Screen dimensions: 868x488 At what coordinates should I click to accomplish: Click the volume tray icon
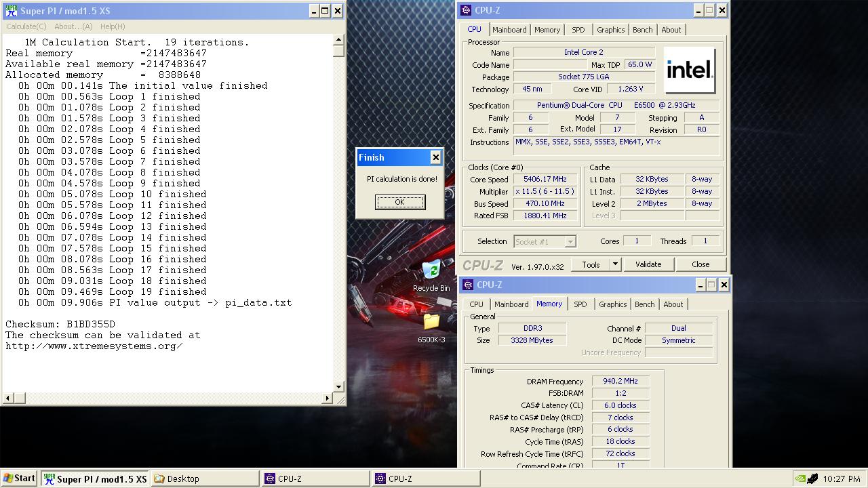pos(813,479)
